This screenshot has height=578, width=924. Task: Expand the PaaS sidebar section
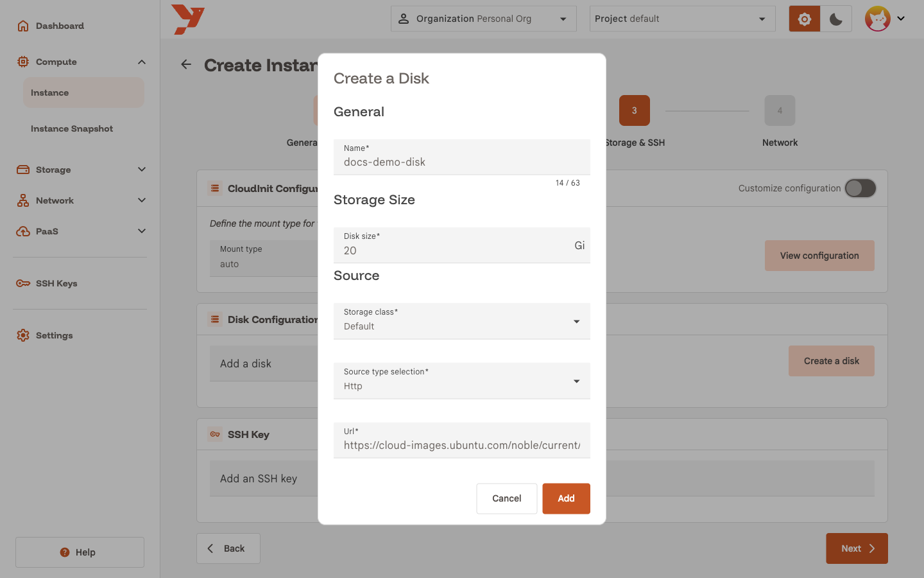click(142, 231)
